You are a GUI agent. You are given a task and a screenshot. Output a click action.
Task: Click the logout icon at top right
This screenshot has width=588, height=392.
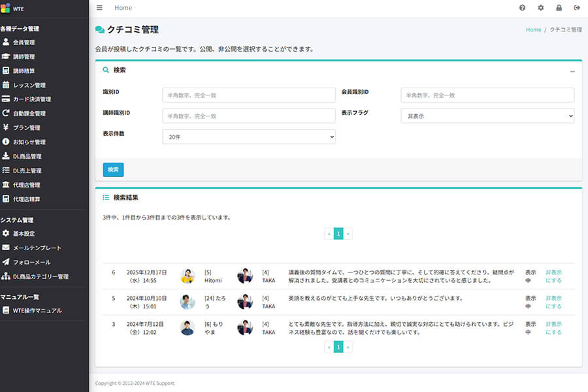[577, 7]
